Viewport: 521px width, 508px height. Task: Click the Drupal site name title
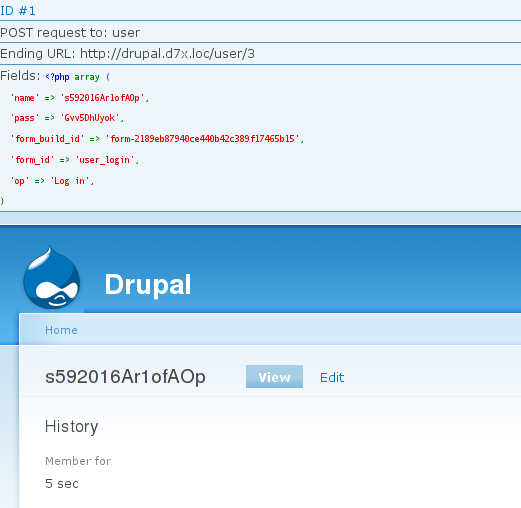(148, 284)
